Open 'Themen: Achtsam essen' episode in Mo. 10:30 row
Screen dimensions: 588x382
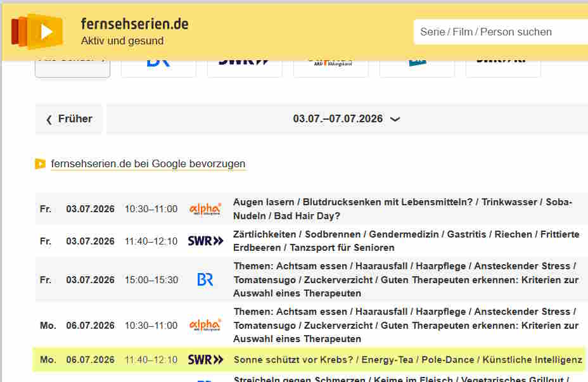(406, 325)
